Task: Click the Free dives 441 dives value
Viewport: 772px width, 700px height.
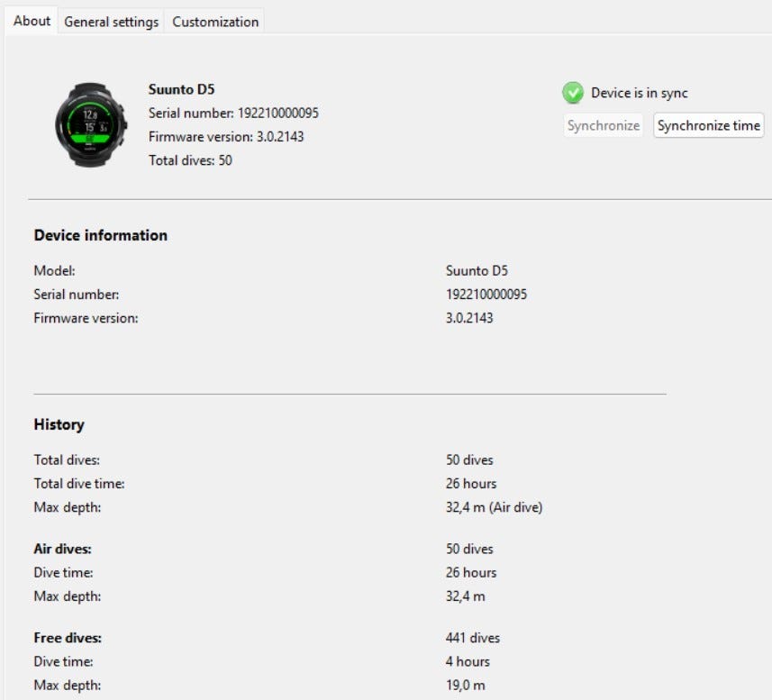Action: [x=473, y=638]
